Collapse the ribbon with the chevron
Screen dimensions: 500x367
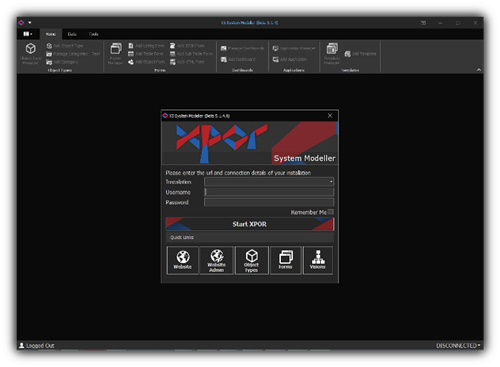[479, 70]
